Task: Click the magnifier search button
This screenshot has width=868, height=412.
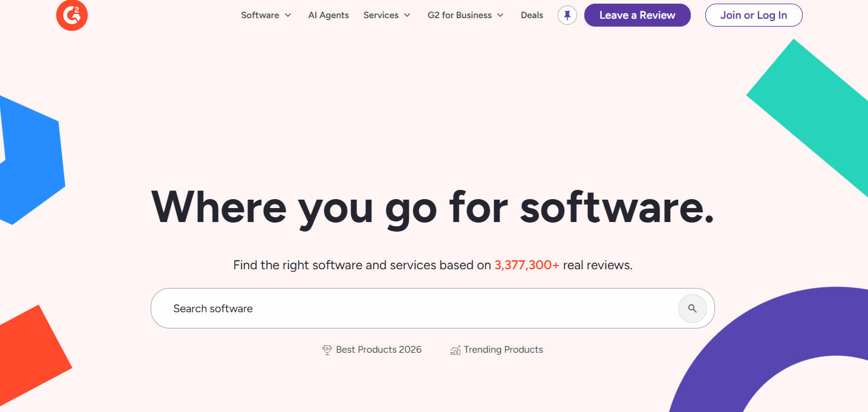Action: point(693,309)
